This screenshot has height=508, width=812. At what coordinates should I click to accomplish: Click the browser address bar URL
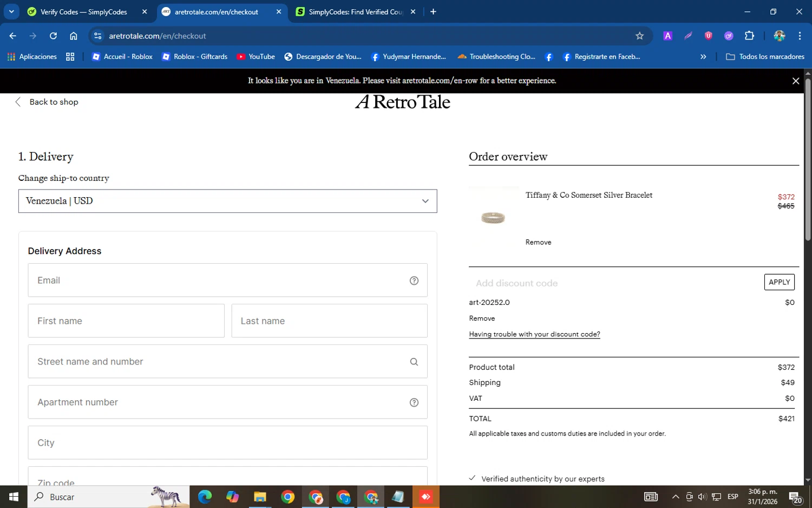click(158, 36)
